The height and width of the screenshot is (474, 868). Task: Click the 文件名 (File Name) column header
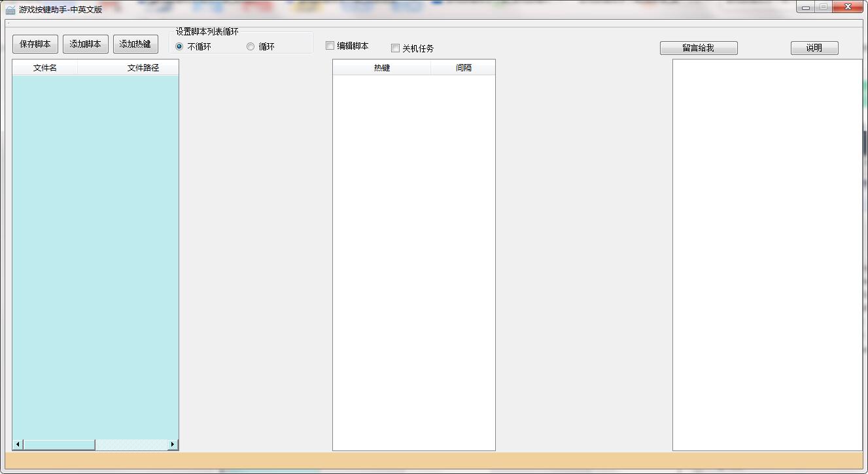(44, 67)
